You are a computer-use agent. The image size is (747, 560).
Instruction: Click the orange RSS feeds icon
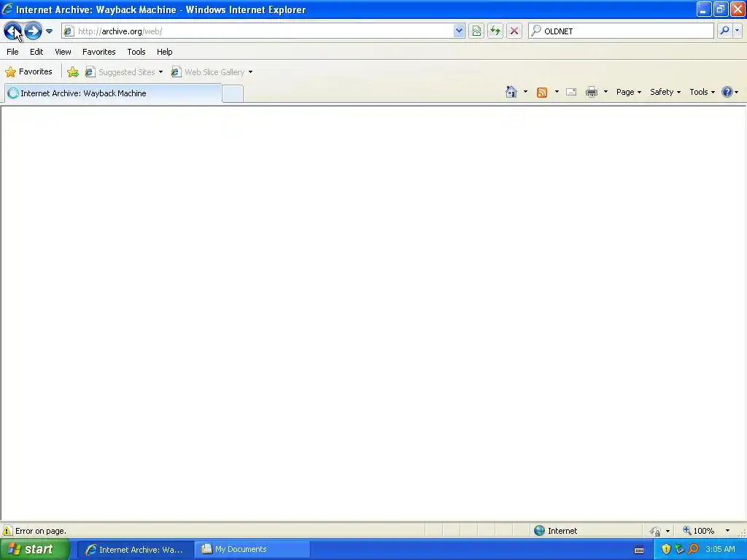[542, 92]
